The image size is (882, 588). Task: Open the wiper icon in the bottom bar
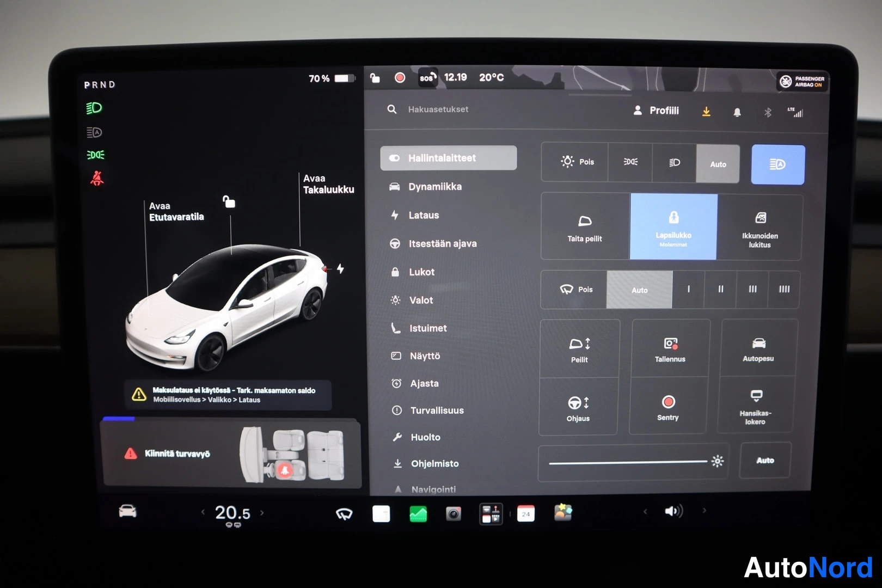coord(344,513)
